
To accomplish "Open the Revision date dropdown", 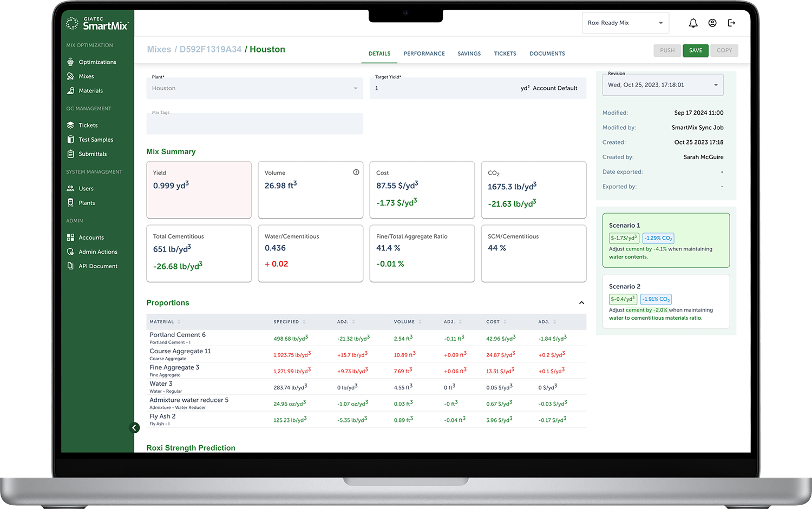I will click(x=663, y=85).
